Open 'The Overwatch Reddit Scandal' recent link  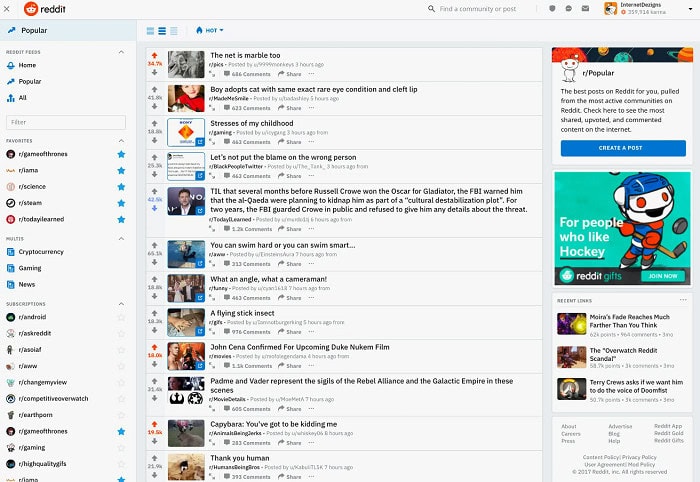point(623,354)
